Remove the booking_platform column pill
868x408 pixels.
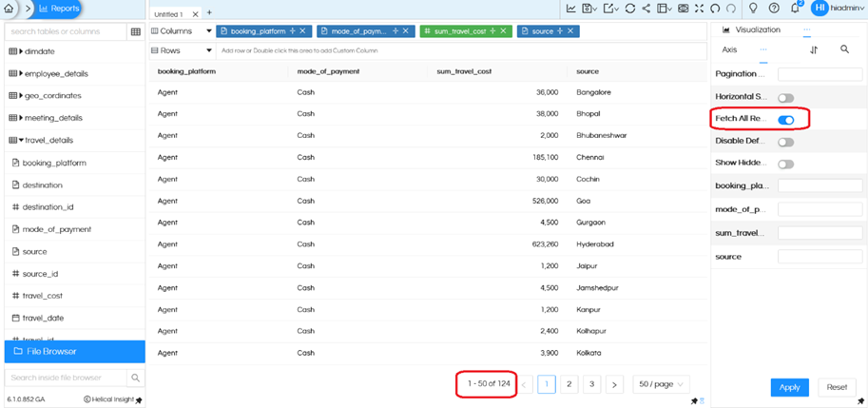click(x=302, y=31)
